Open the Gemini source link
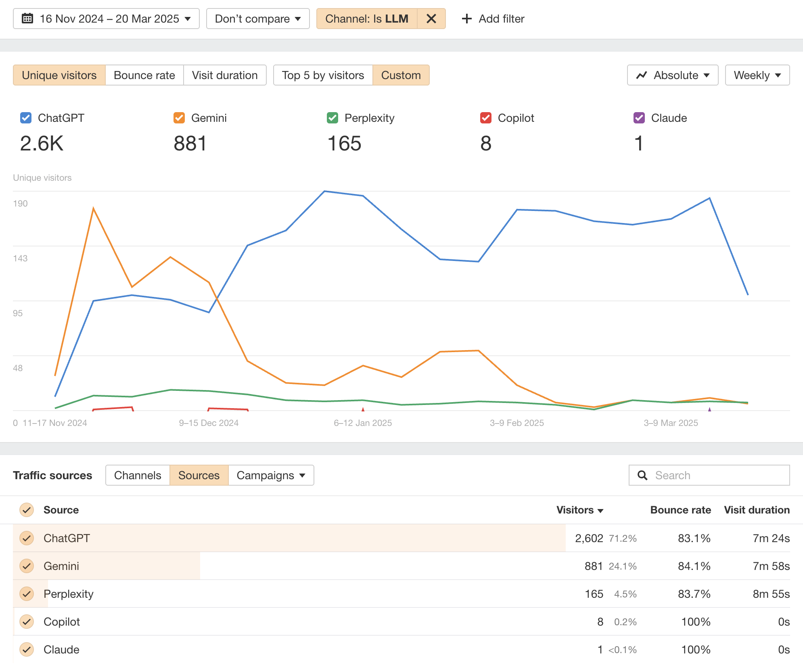Screen dimensions: 803x672 61,566
